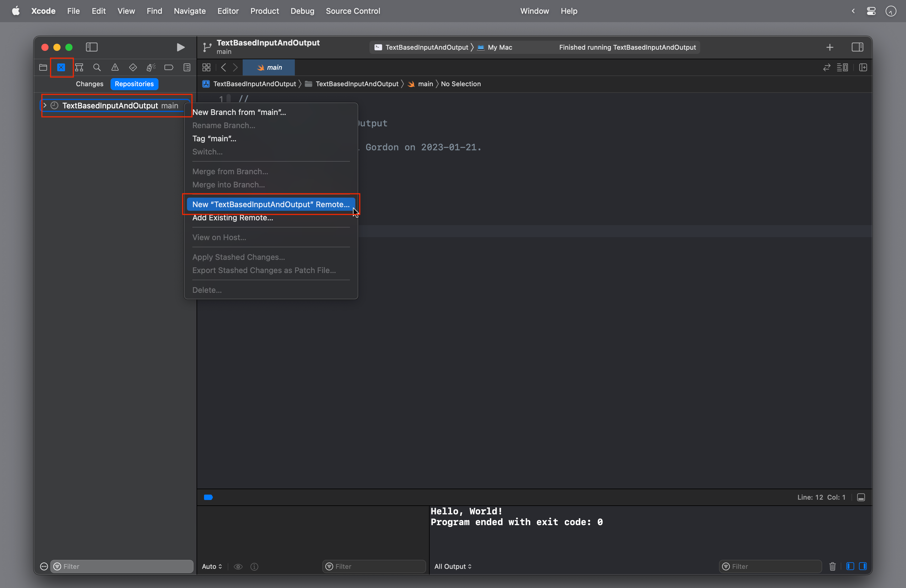This screenshot has width=906, height=588.
Task: Go back with the left chevron
Action: point(224,67)
